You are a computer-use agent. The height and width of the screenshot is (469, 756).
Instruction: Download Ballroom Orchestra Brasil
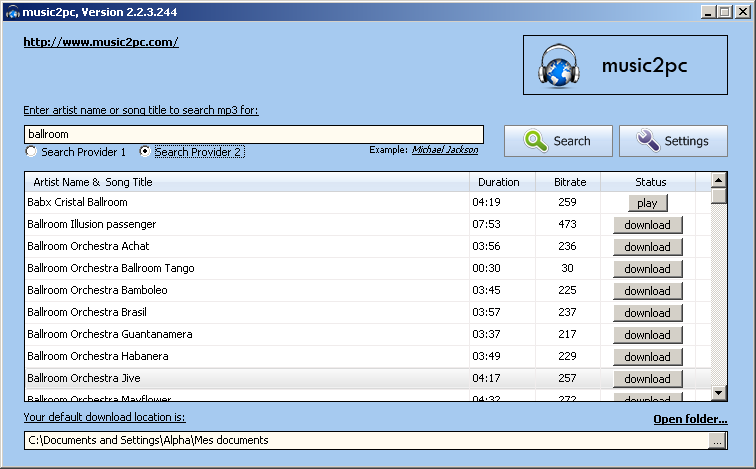tap(648, 313)
